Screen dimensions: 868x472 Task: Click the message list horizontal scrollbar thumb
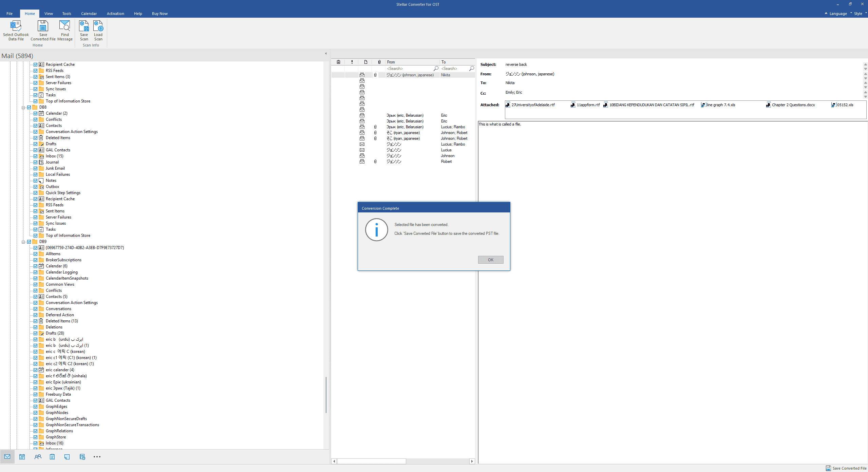(372, 461)
